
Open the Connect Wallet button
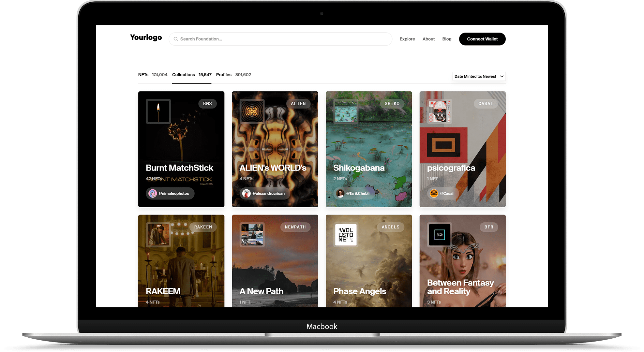(483, 39)
